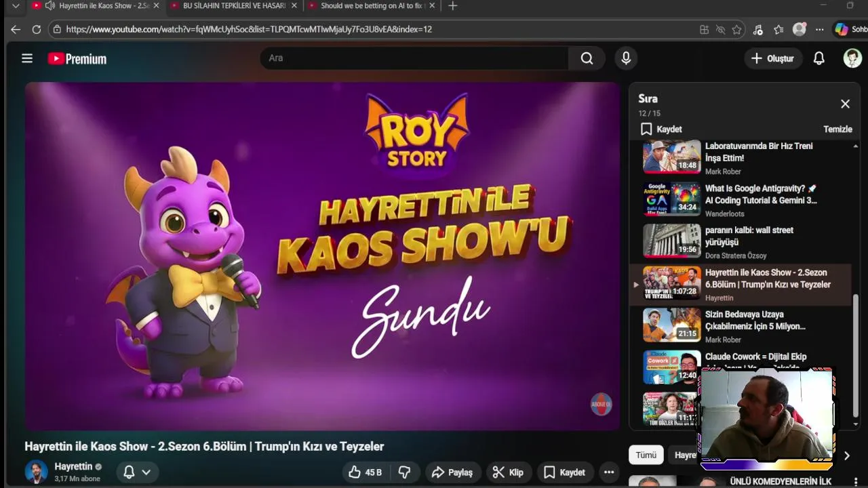Go back with browser back arrow
Screen dimensions: 868x488
16,29
